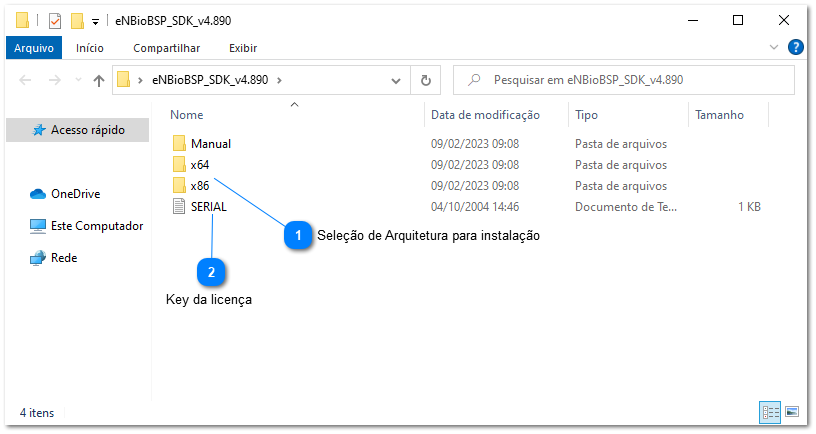816x434 pixels.
Task: Click Acesso rápido in navigation pane
Action: pyautogui.click(x=78, y=130)
